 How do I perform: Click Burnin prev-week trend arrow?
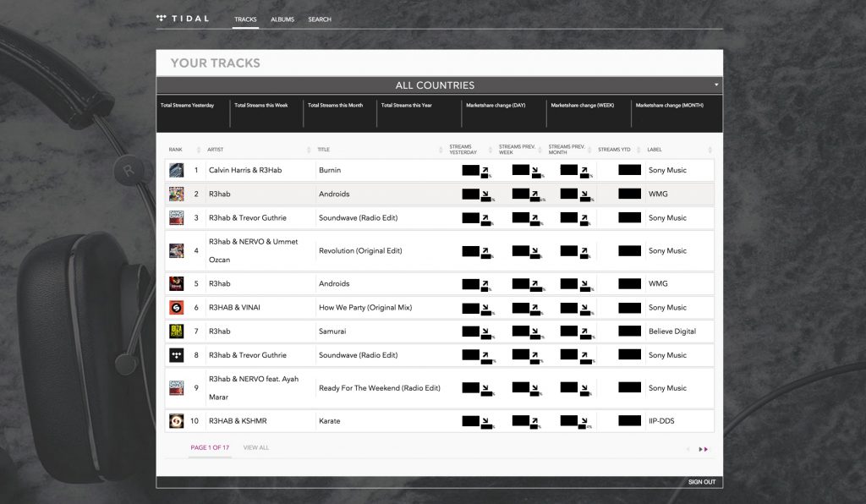(534, 171)
